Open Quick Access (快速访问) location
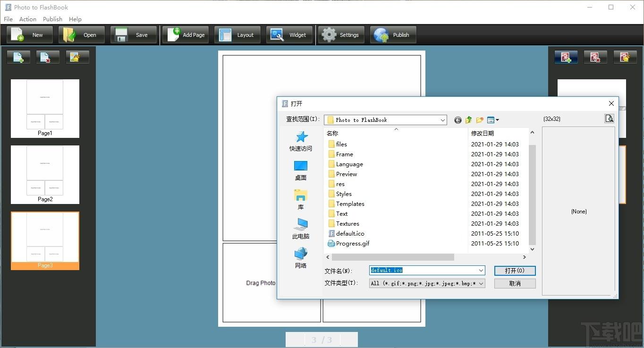 click(301, 141)
